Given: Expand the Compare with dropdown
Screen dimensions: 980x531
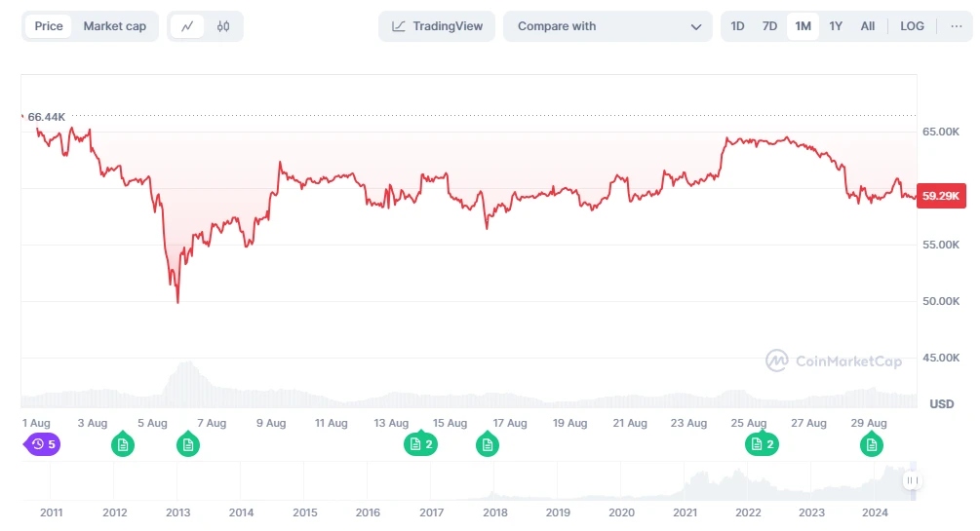Looking at the screenshot, I should pyautogui.click(x=608, y=26).
